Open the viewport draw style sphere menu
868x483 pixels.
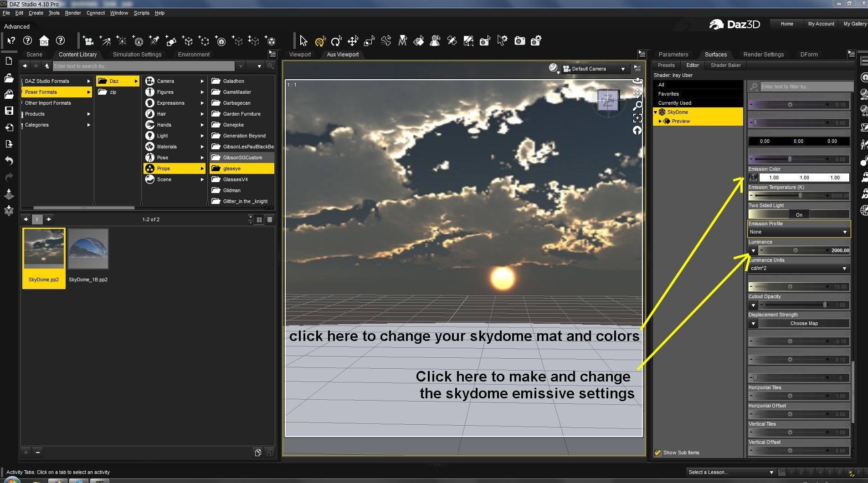(554, 69)
